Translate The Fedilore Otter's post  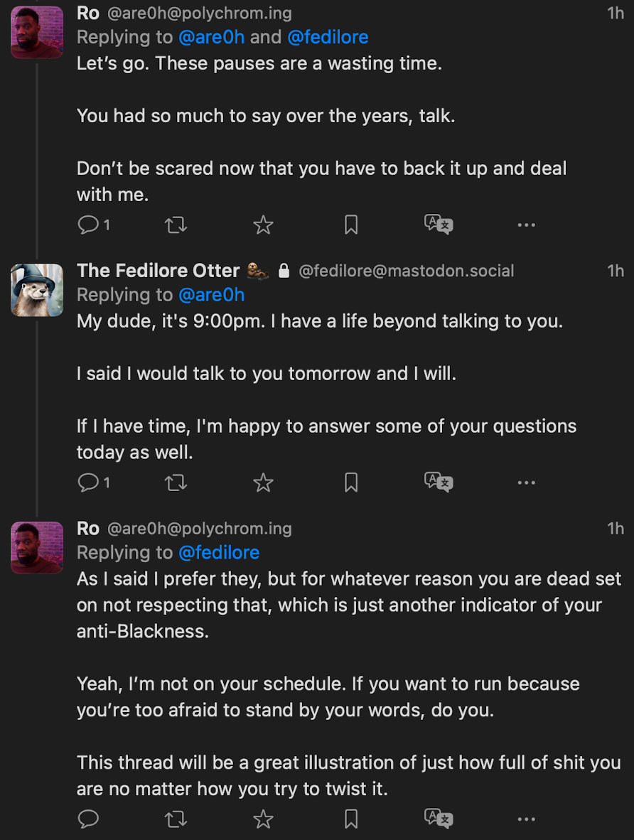point(439,483)
